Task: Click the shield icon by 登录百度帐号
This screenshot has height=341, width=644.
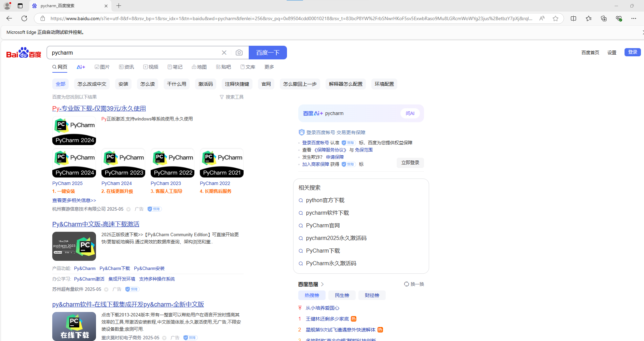Action: (x=301, y=132)
